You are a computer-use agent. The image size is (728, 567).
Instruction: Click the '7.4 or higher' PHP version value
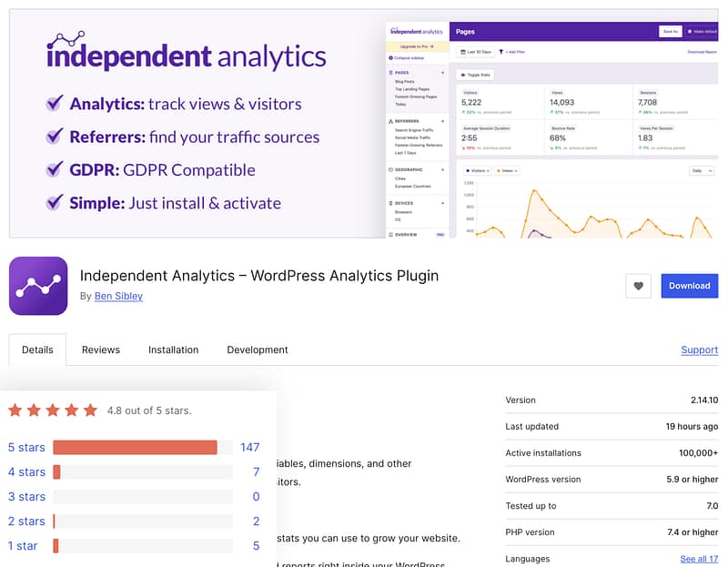(x=693, y=532)
